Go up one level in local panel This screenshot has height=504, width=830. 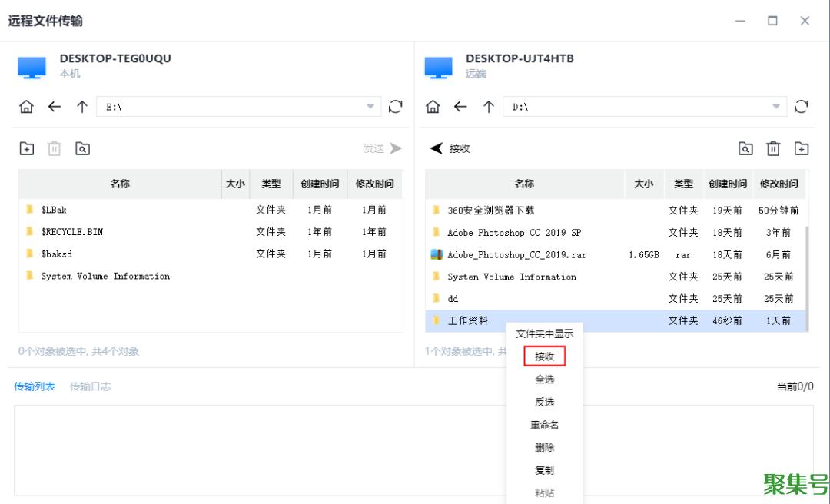82,107
